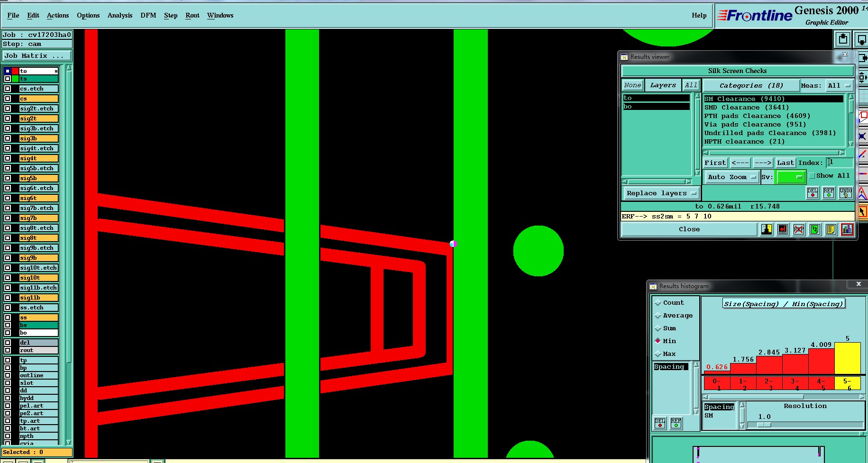
Task: Click the download arrow into tray icon
Action: click(x=861, y=39)
